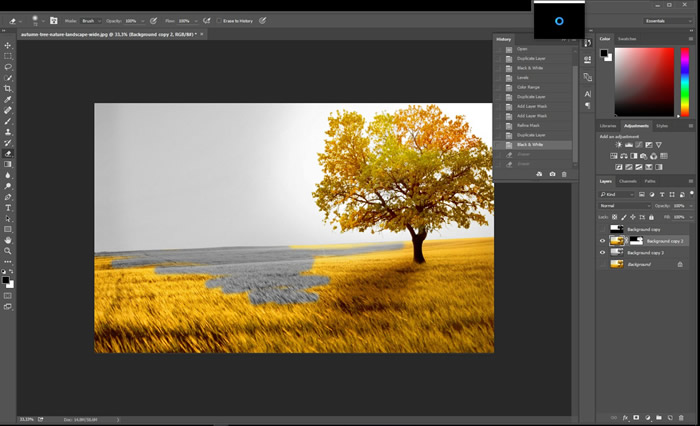
Task: Create new snapshot in History panel
Action: pyautogui.click(x=552, y=174)
